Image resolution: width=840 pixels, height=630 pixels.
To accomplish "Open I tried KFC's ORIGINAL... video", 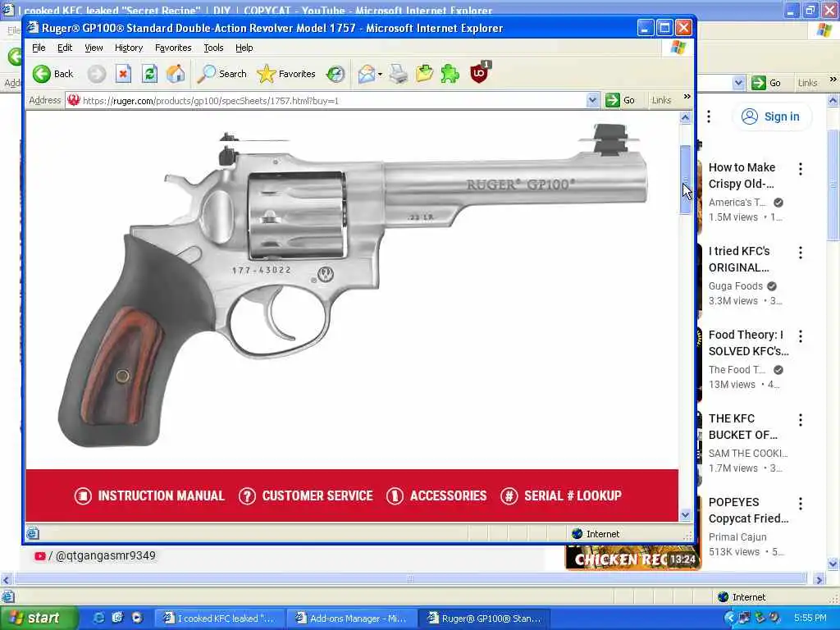I will [x=739, y=259].
